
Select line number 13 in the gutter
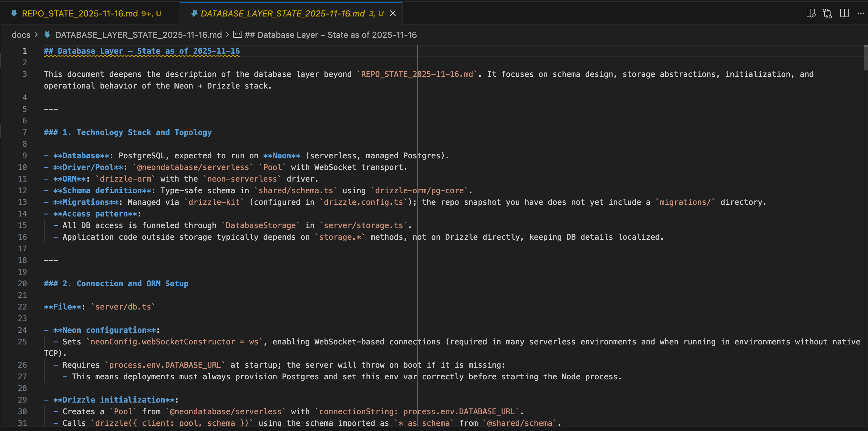click(x=22, y=202)
